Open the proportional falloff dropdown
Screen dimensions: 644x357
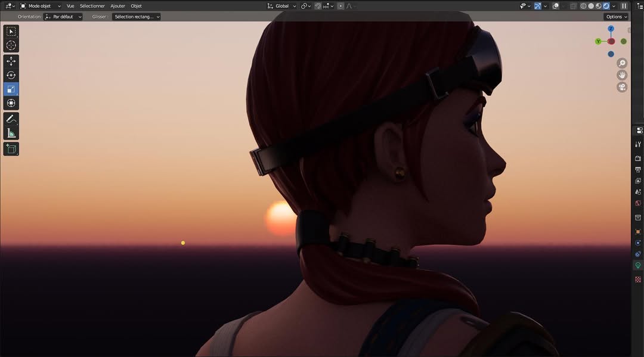click(x=351, y=6)
